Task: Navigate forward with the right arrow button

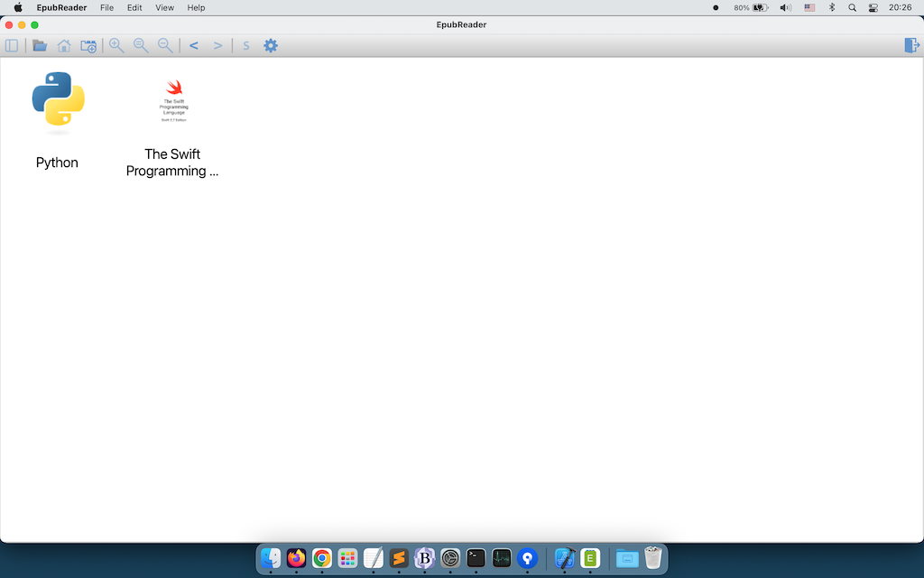Action: pyautogui.click(x=217, y=45)
